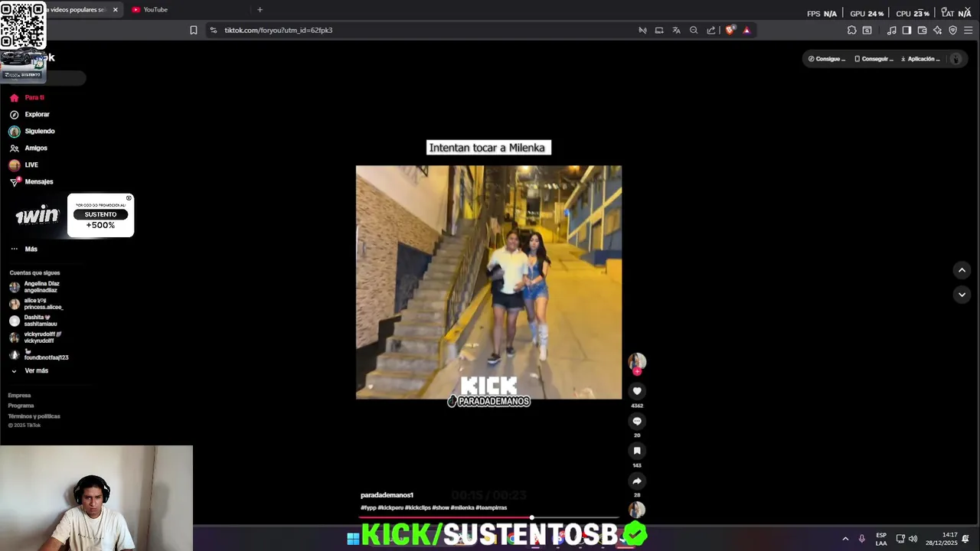The width and height of the screenshot is (980, 551).
Task: Follow creator with red plus badge
Action: (x=637, y=372)
